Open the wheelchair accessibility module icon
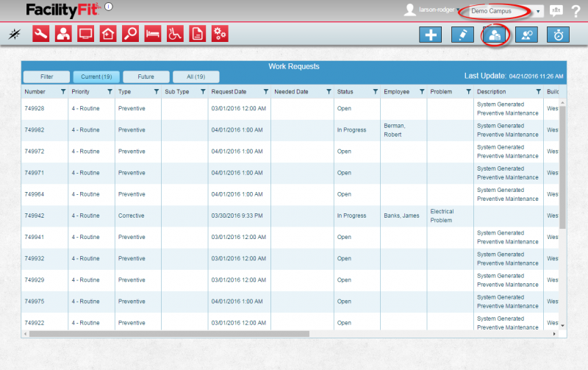The width and height of the screenshot is (588, 370). click(x=175, y=34)
